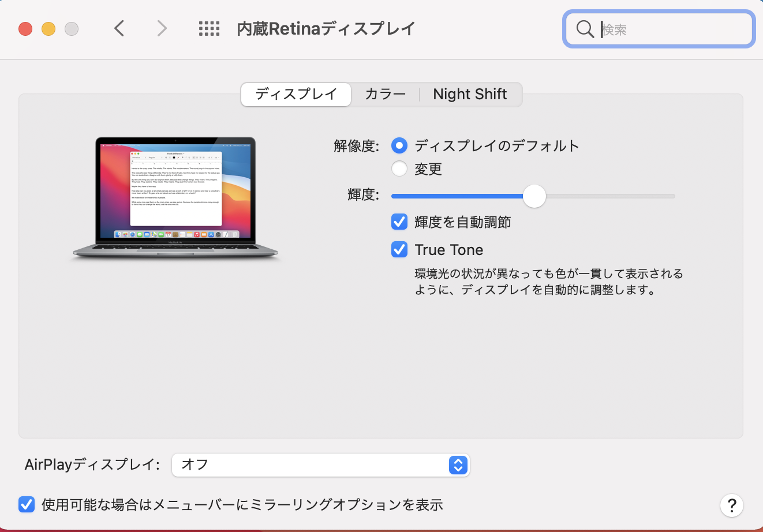Viewport: 763px width, 532px height.
Task: Click the 輝度 brightness slider knob
Action: click(534, 196)
